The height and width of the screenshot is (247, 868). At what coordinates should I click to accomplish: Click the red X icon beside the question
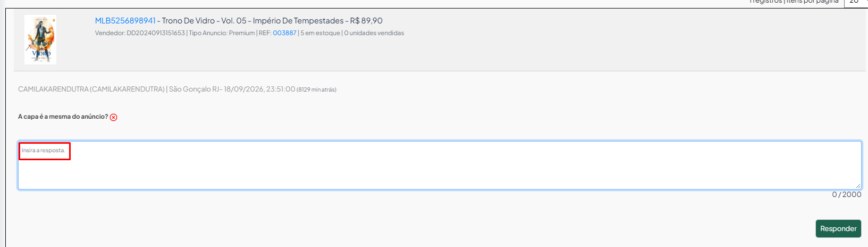113,117
